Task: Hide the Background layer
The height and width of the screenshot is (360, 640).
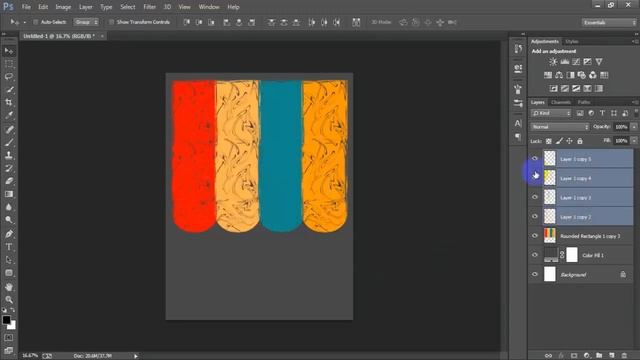Action: (x=535, y=274)
